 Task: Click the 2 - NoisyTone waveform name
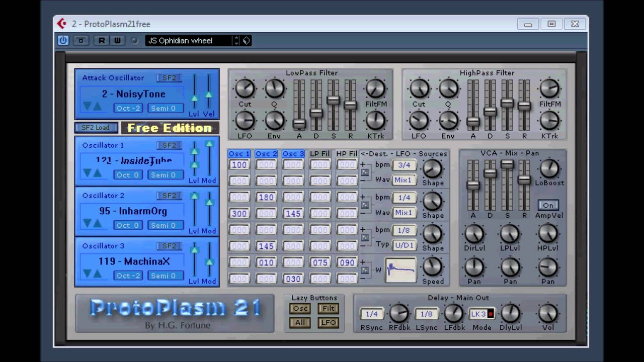(x=133, y=94)
